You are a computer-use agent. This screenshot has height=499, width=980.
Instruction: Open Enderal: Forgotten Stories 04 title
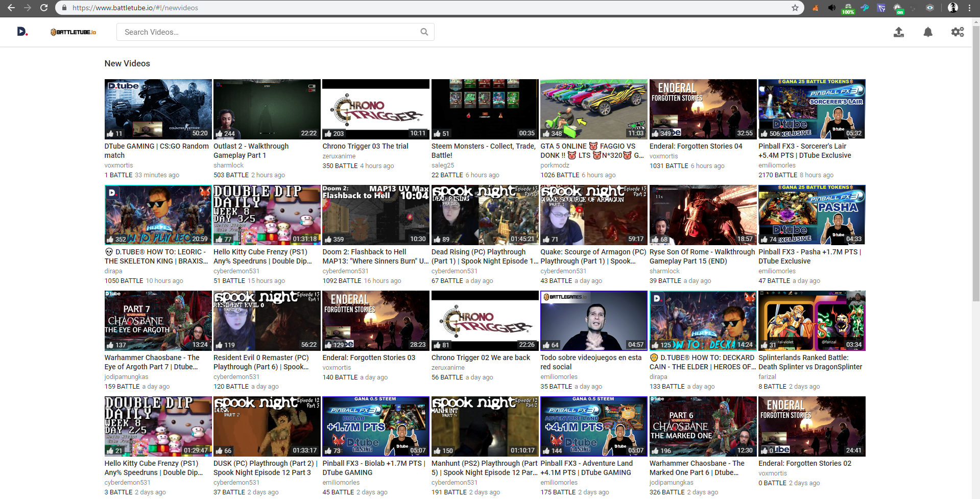point(696,146)
